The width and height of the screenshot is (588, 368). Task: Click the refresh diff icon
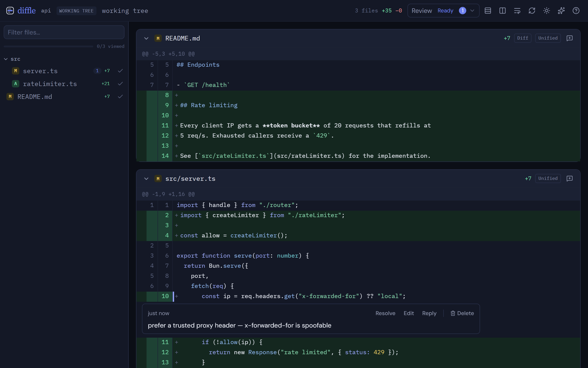532,11
